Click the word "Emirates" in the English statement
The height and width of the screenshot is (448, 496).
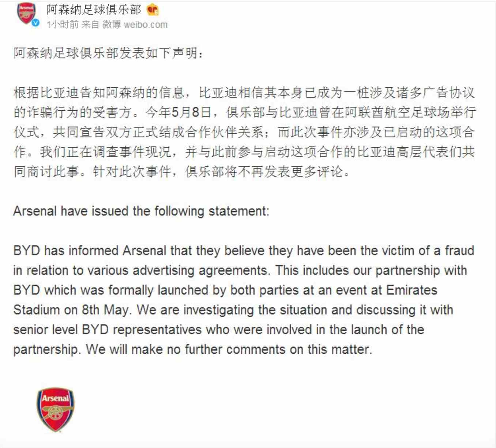412,290
